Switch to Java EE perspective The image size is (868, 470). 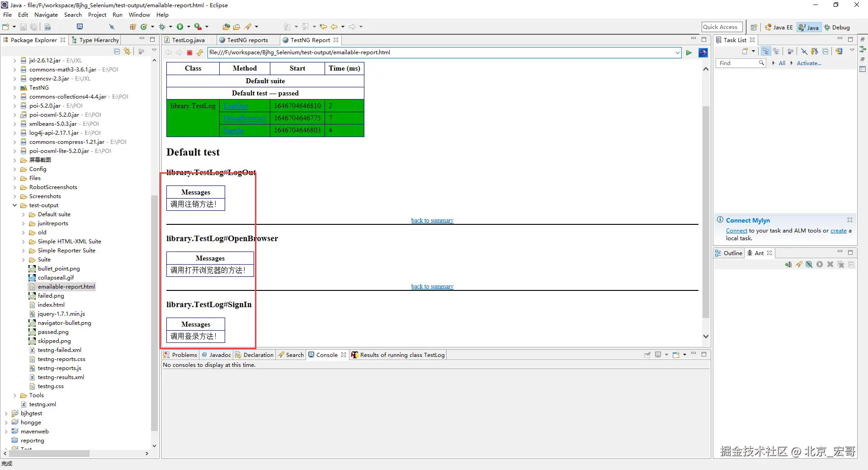click(778, 27)
